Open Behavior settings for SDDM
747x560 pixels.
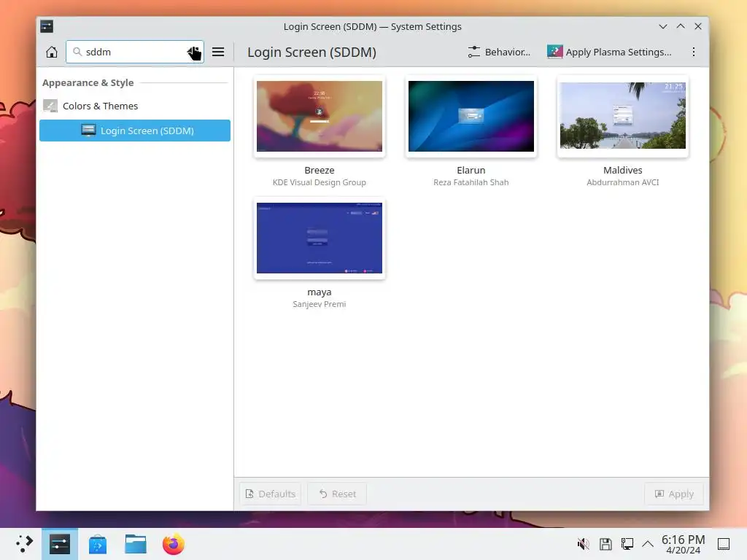[499, 52]
